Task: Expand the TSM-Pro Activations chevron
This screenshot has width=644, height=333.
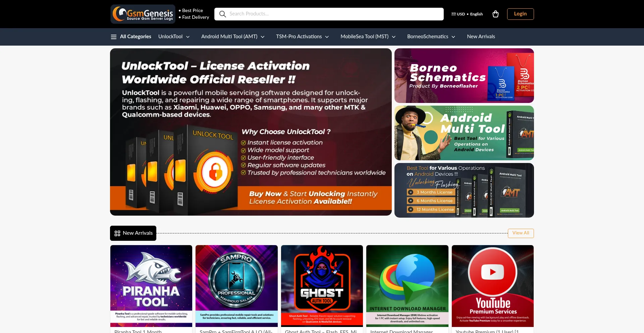Action: coord(327,37)
